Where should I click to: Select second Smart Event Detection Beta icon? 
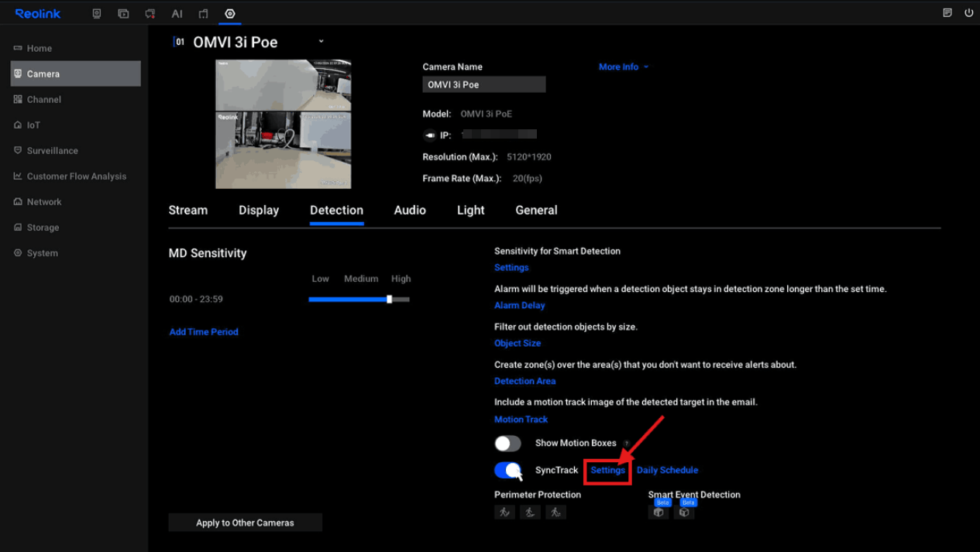coord(684,512)
